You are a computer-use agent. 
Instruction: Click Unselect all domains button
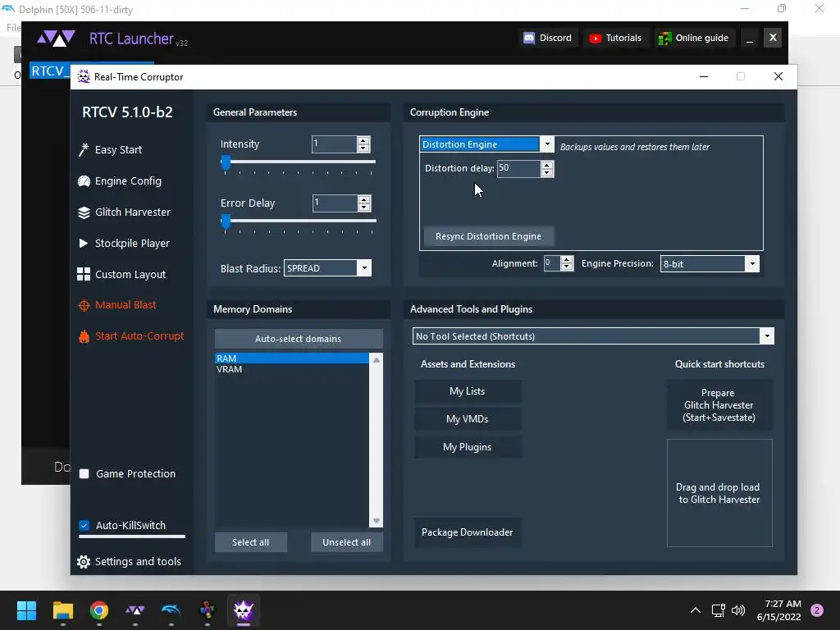click(347, 542)
